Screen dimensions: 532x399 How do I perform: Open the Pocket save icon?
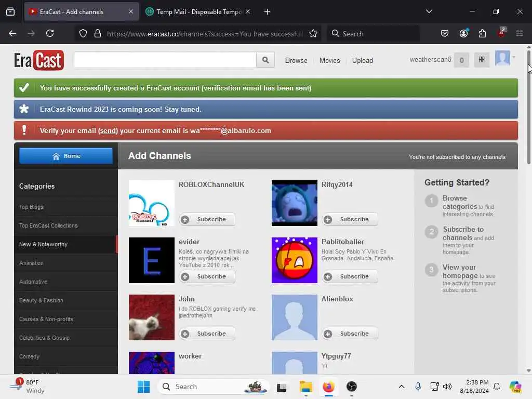[x=445, y=33]
